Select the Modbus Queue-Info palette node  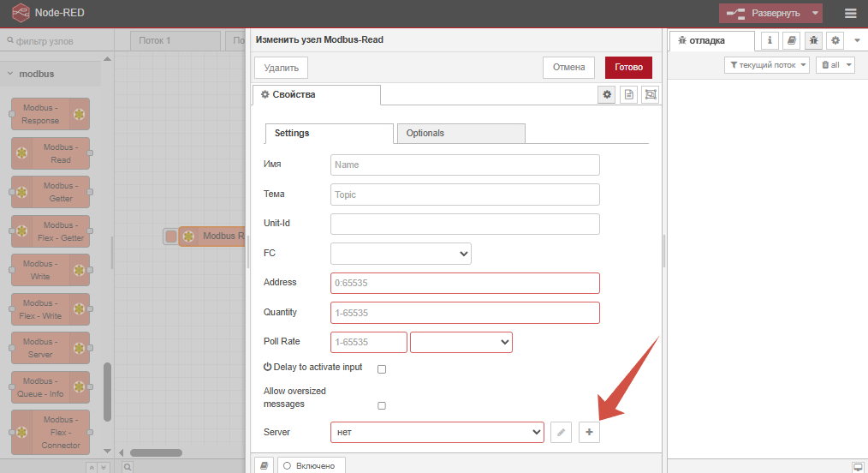(x=51, y=387)
